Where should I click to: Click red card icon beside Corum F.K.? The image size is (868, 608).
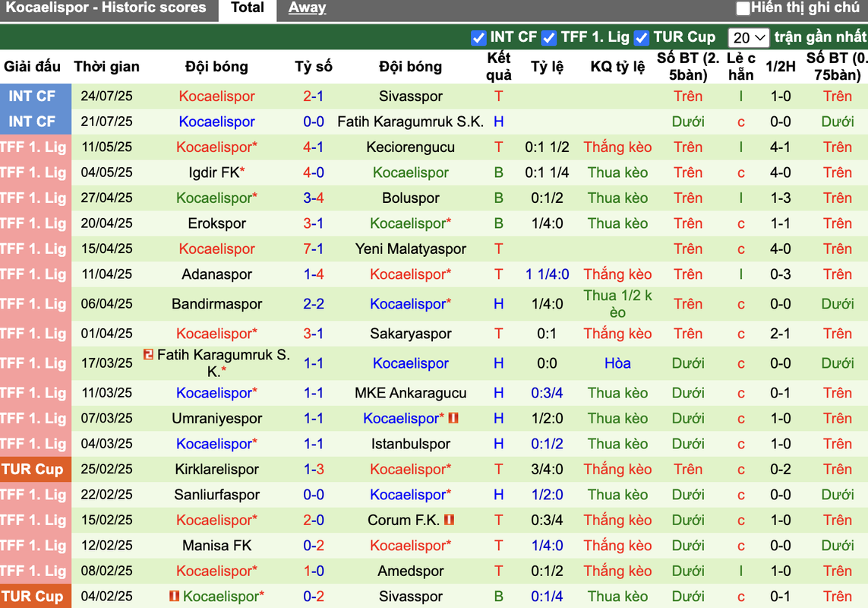(449, 520)
